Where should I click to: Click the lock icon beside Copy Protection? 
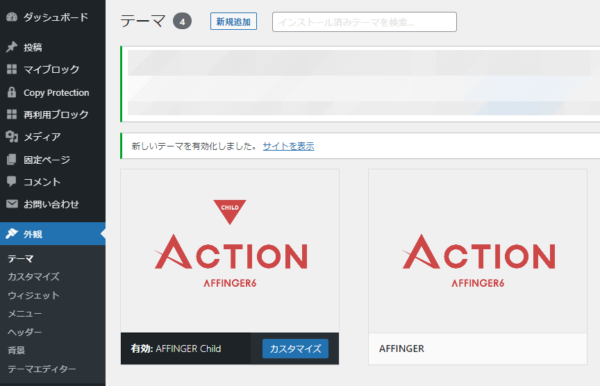[12, 92]
